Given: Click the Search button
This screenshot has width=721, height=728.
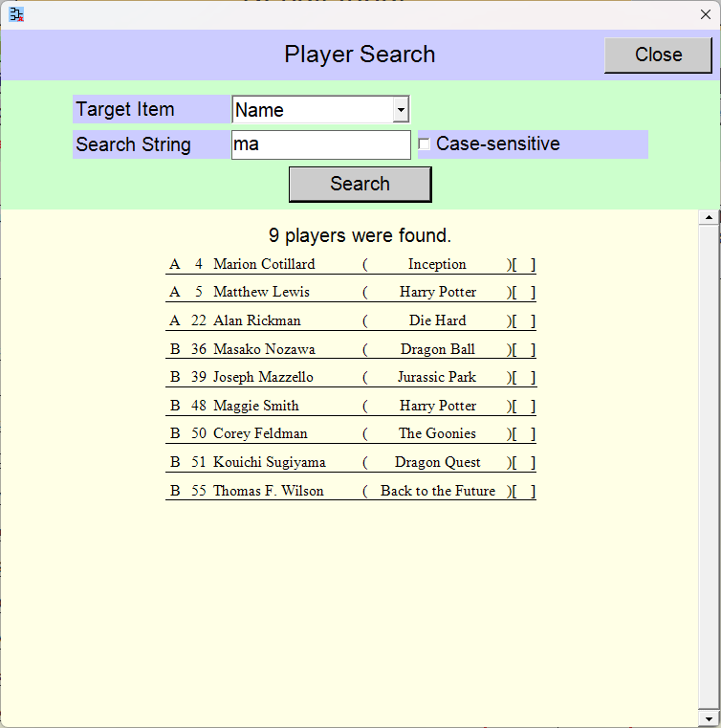Looking at the screenshot, I should pyautogui.click(x=360, y=185).
